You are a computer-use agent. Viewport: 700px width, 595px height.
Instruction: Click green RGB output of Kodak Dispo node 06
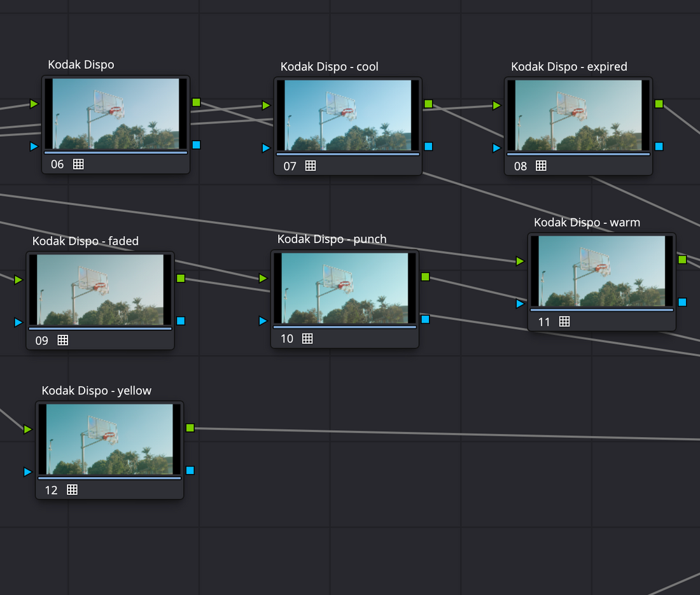[196, 102]
